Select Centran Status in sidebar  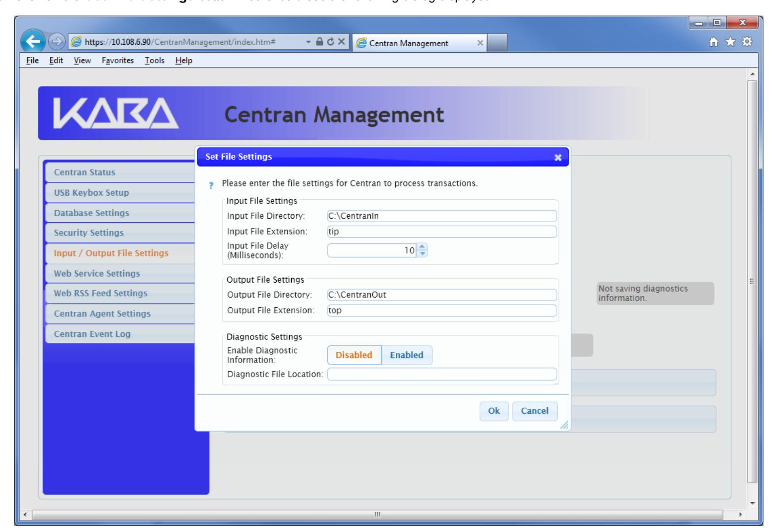point(120,172)
